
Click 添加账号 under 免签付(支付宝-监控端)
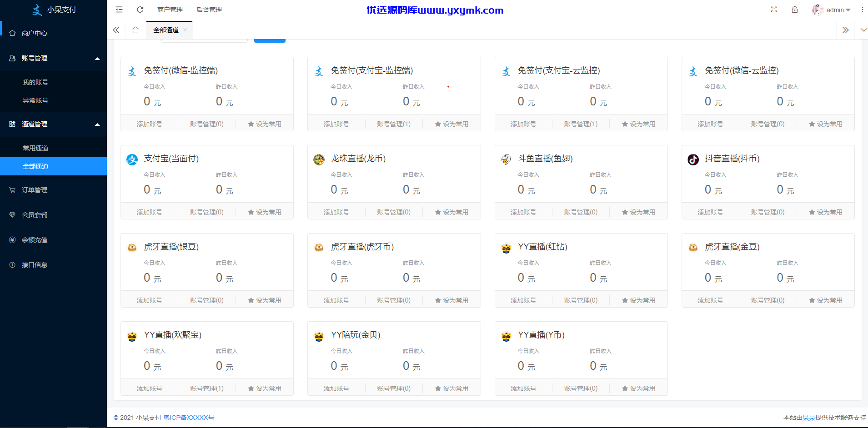pos(336,124)
